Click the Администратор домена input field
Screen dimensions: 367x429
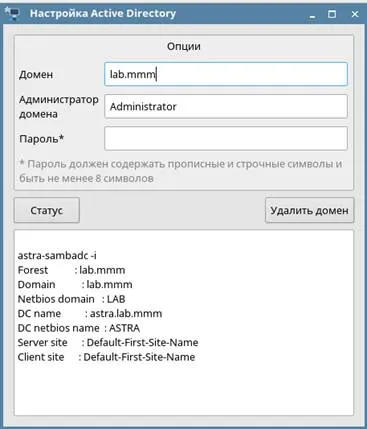pos(226,106)
